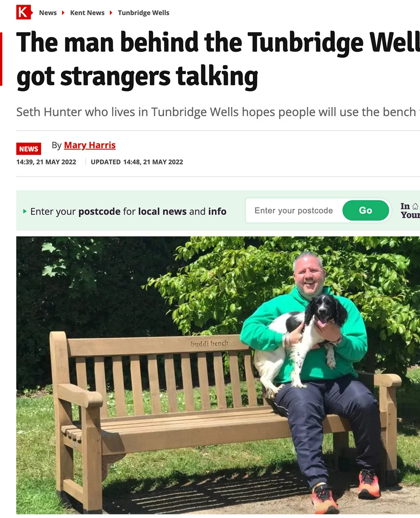Click the buddi bench engraving in photo
The width and height of the screenshot is (420, 518).
(210, 343)
